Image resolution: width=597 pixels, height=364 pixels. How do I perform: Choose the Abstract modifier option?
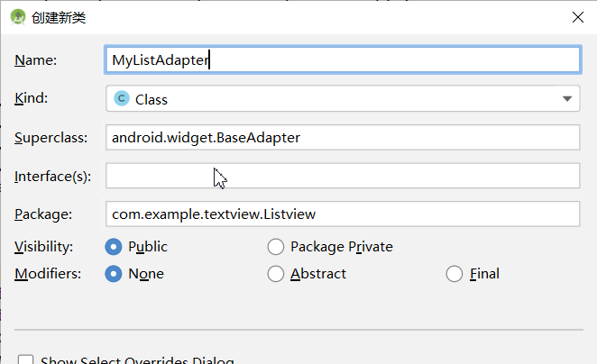[276, 274]
